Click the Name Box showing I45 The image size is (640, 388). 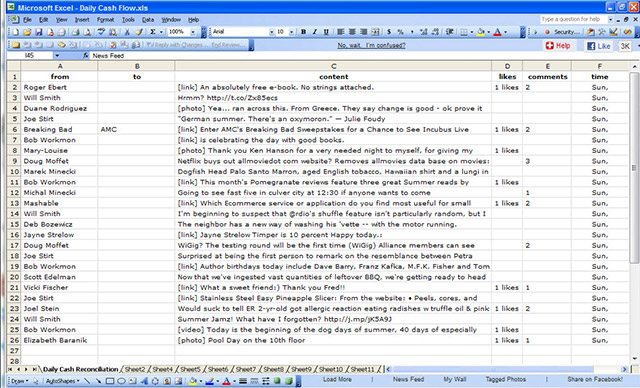pyautogui.click(x=30, y=55)
